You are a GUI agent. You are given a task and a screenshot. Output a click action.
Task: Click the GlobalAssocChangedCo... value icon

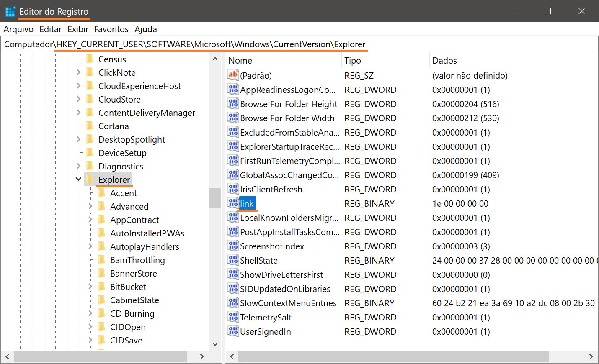click(x=233, y=174)
